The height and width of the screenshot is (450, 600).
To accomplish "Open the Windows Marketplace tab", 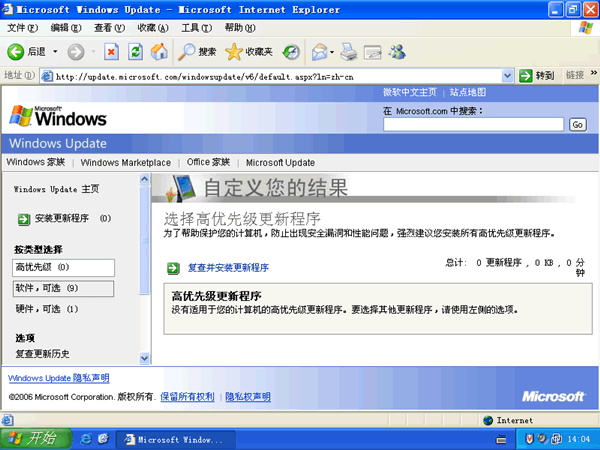I will click(126, 163).
